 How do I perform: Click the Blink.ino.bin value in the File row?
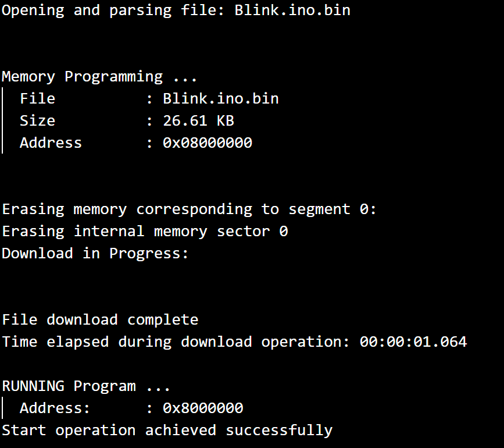click(221, 99)
